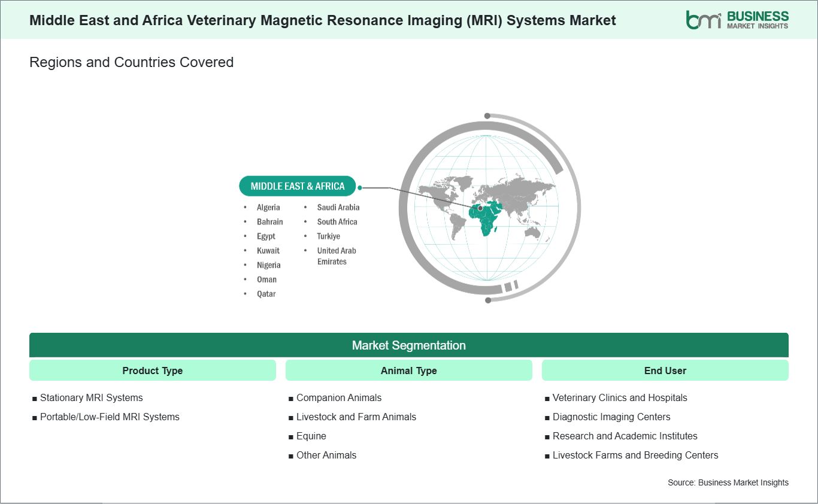818x504 pixels.
Task: Select the MIDDLE EAST & AFRICA label
Action: point(297,186)
